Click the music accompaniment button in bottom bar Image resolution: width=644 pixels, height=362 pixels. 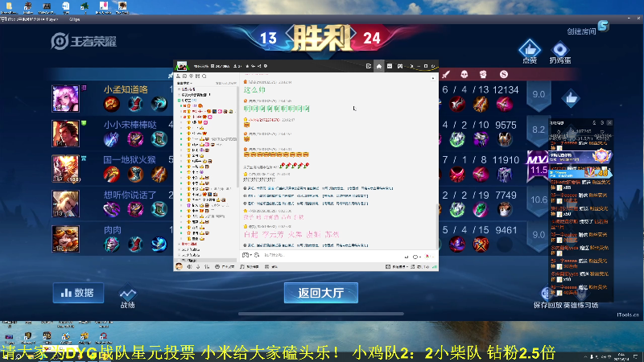[x=249, y=267]
